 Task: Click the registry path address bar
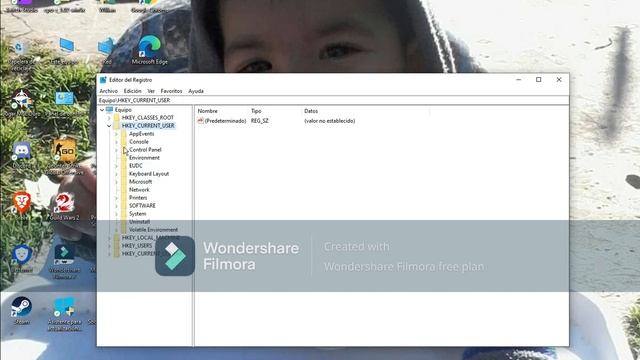(333, 100)
